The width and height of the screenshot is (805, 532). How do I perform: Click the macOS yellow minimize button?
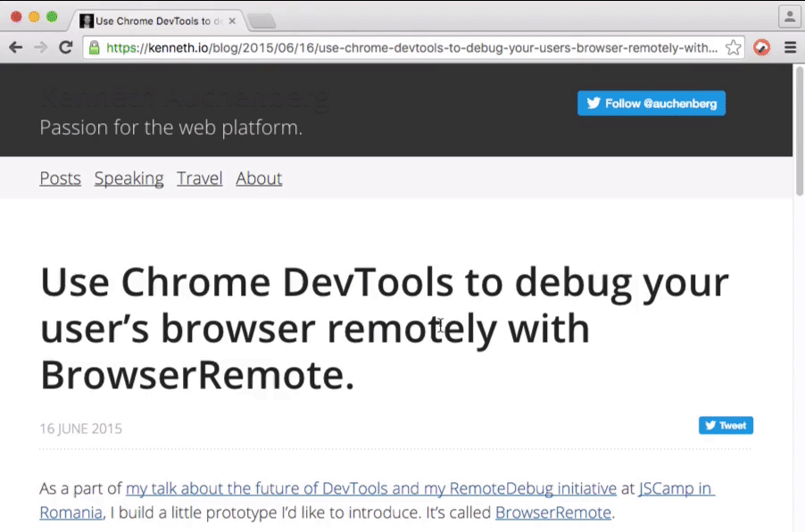(34, 17)
